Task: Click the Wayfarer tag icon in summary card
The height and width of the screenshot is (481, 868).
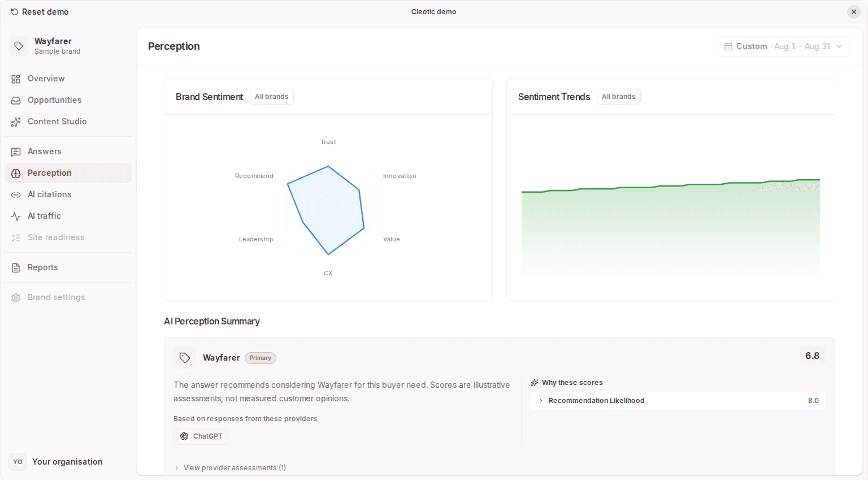Action: pyautogui.click(x=185, y=358)
